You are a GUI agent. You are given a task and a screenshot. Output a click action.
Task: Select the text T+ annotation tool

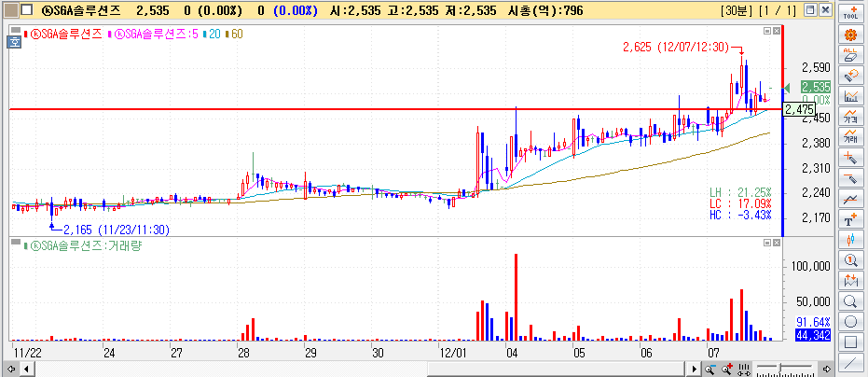pyautogui.click(x=849, y=220)
